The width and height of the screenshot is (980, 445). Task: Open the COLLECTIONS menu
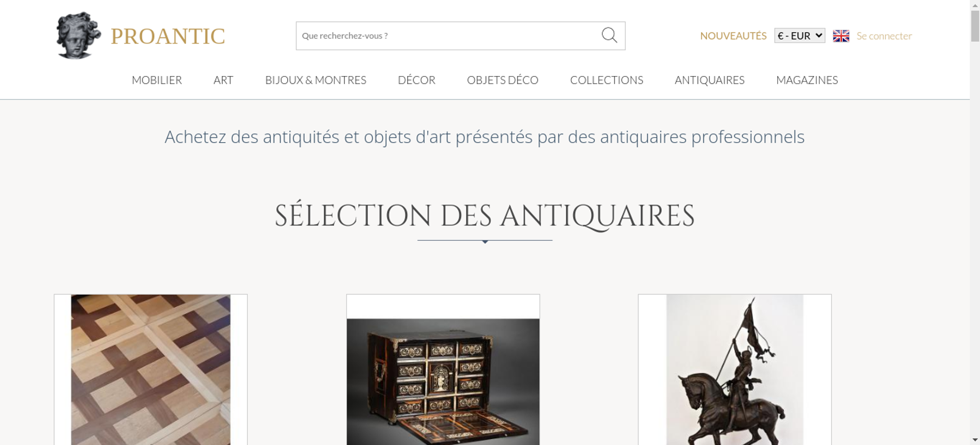(607, 80)
